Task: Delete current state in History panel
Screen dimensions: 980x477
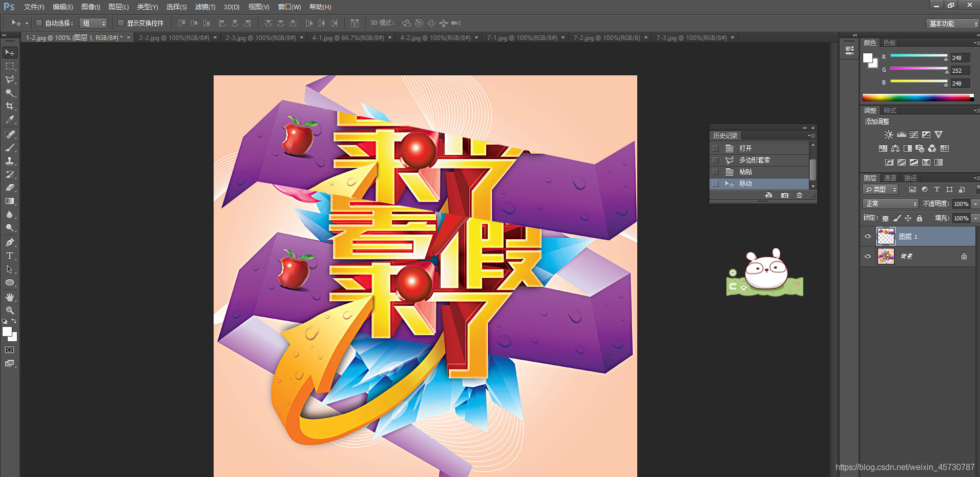Action: pyautogui.click(x=799, y=195)
